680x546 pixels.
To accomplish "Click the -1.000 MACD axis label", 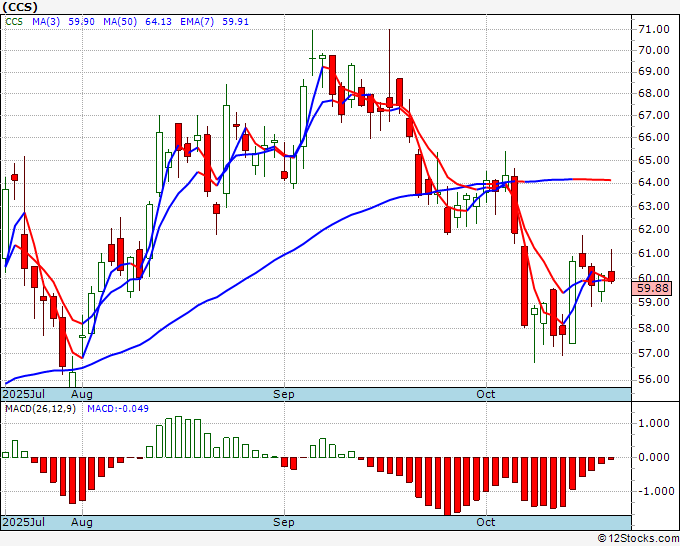I will (656, 491).
